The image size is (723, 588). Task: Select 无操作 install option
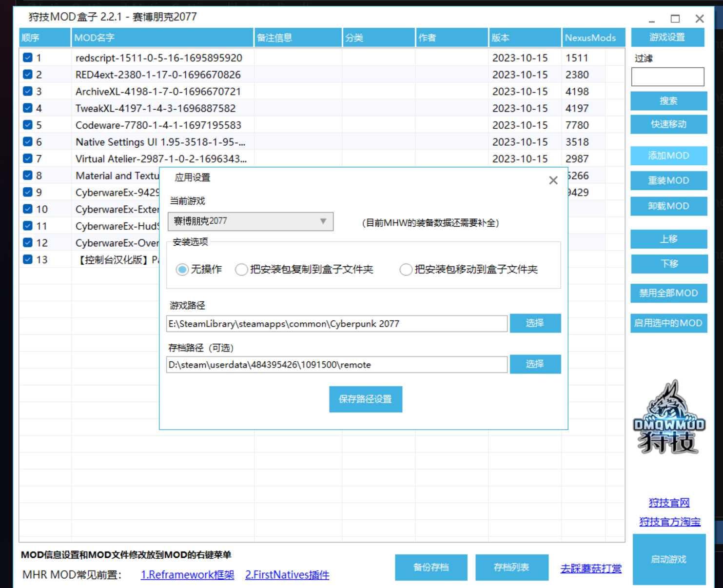point(182,270)
